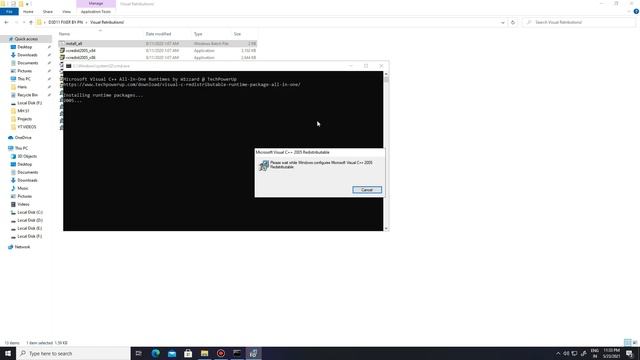Open Task View from the taskbar
This screenshot has height=360, width=640.
click(x=139, y=353)
